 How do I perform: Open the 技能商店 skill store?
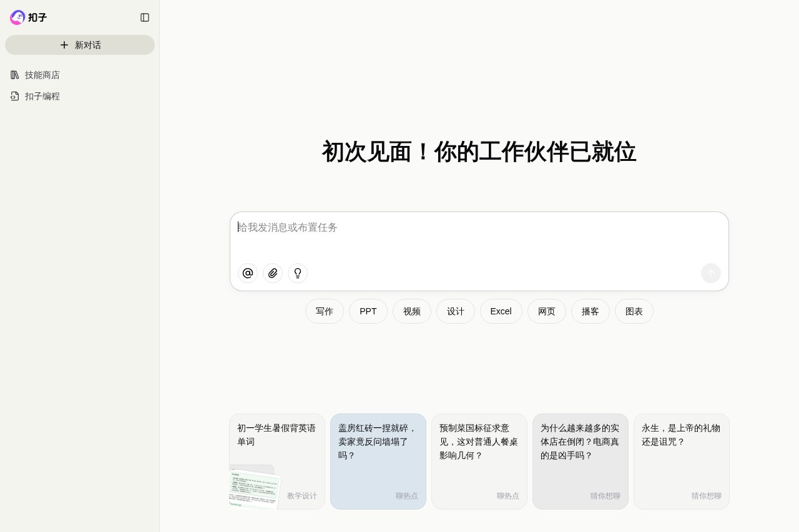coord(42,75)
